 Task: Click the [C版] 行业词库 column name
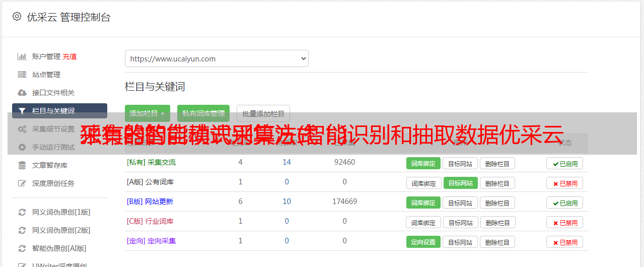150,221
